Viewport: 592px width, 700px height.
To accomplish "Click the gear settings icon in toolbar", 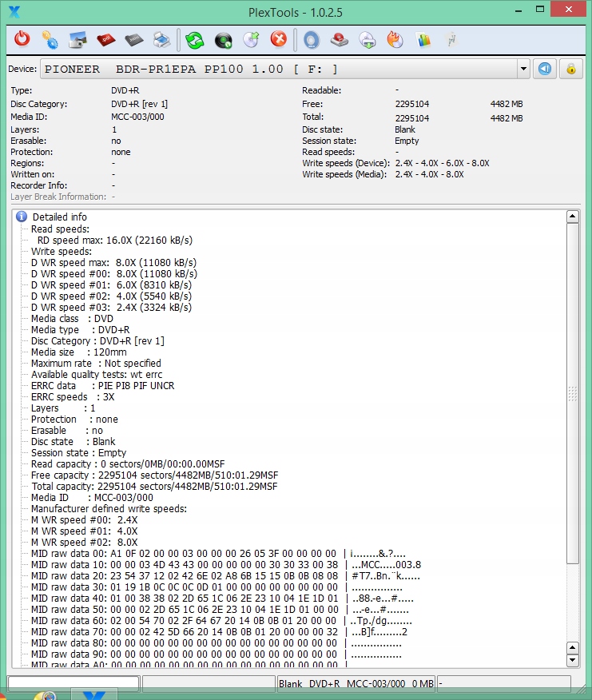I will 50,38.
